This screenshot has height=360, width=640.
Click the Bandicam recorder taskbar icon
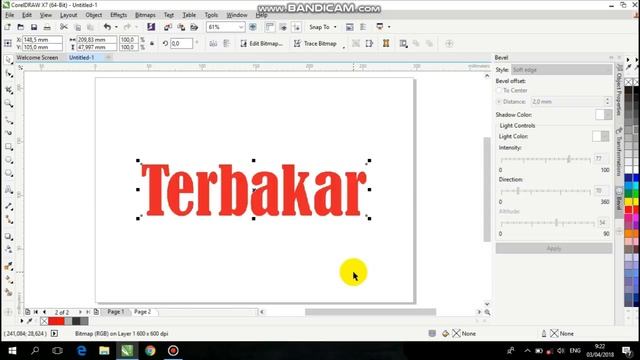coord(173,351)
